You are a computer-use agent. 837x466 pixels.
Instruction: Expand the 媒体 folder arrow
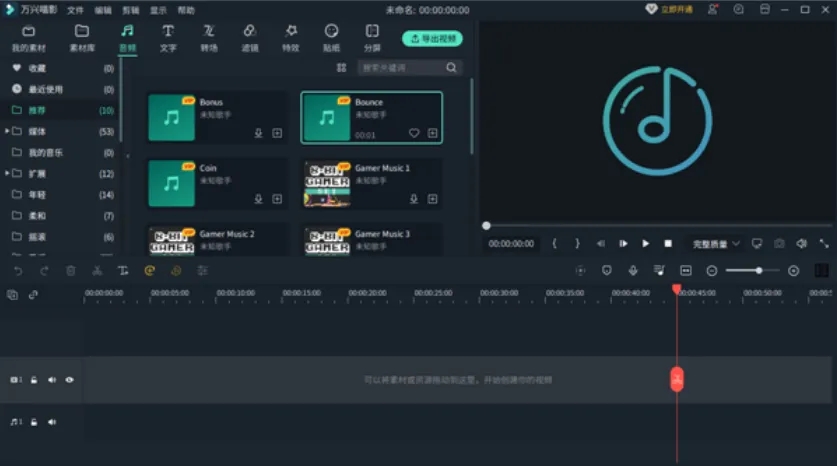(7, 131)
